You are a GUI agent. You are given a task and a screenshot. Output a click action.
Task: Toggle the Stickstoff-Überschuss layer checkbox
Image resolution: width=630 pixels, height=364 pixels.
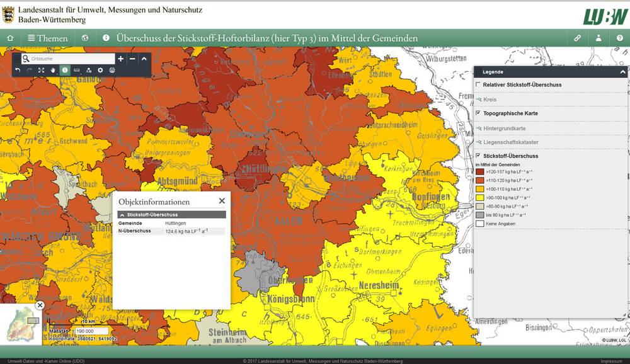pyautogui.click(x=478, y=156)
